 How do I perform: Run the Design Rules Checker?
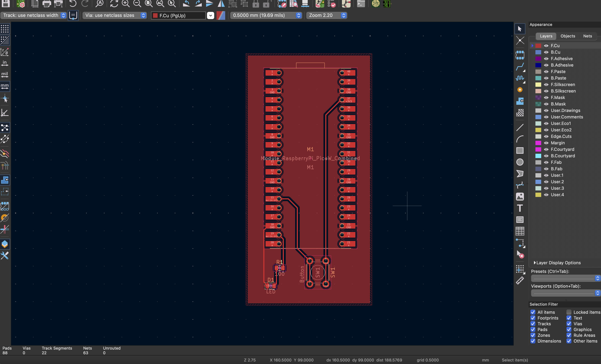click(332, 4)
